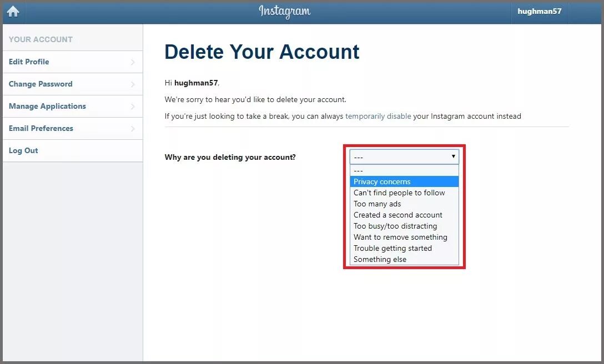Choose the blank --- option in list

coord(404,171)
